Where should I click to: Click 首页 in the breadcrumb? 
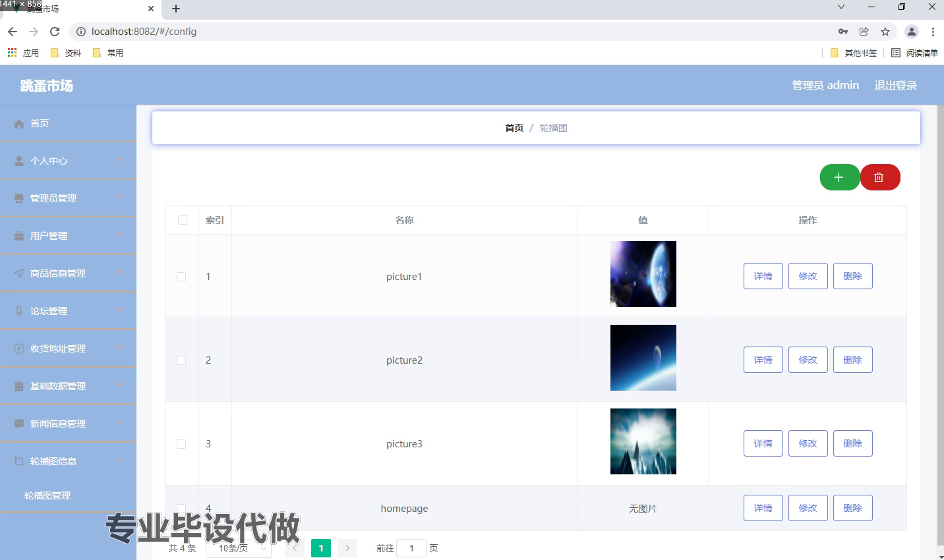(x=514, y=128)
